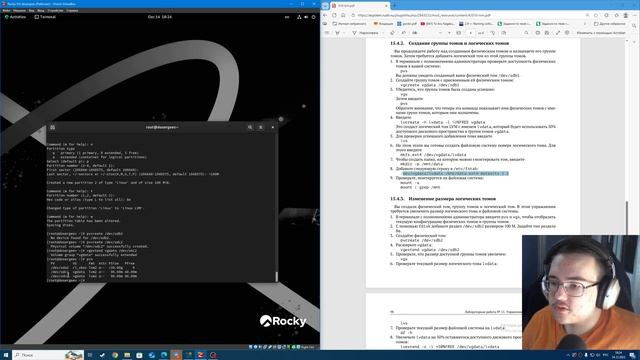Viewport: 640px width, 360px height.
Task: Open 'Импорт избранного' bookmark
Action: pyautogui.click(x=349, y=24)
